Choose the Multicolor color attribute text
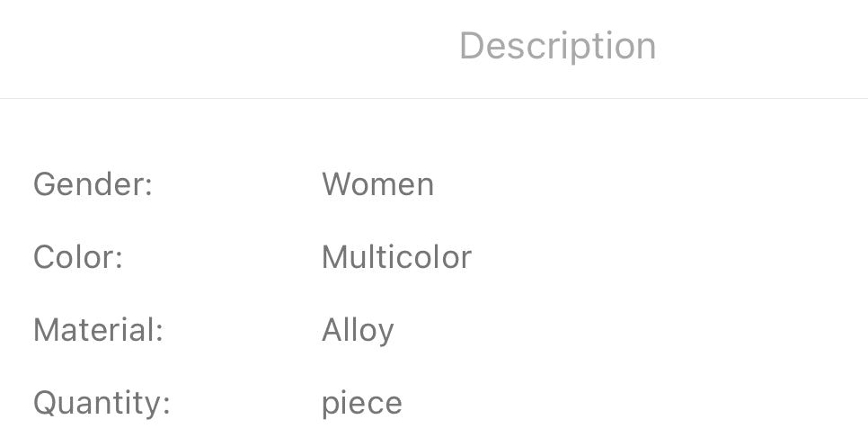This screenshot has height=446, width=868. tap(396, 258)
